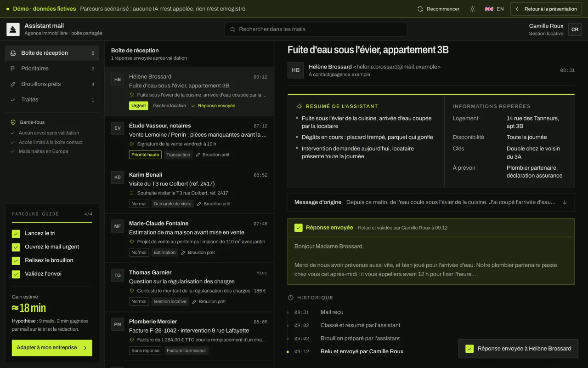Click the guided tour progress bar
Viewport: 588px width, 368px height.
click(x=52, y=223)
